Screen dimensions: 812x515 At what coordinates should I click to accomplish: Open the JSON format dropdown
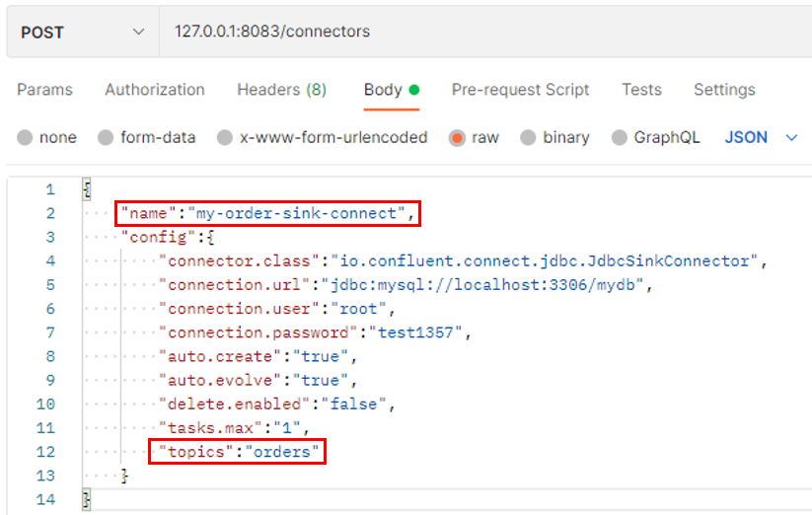pyautogui.click(x=762, y=138)
